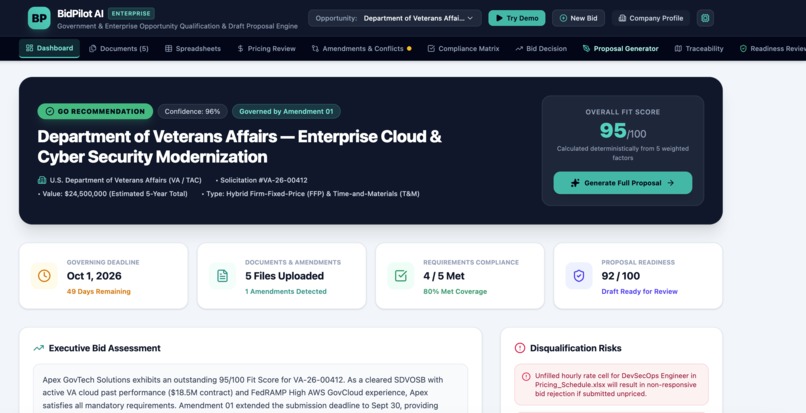This screenshot has width=806, height=413.
Task: Go to the Pricing Review tab
Action: coord(266,48)
